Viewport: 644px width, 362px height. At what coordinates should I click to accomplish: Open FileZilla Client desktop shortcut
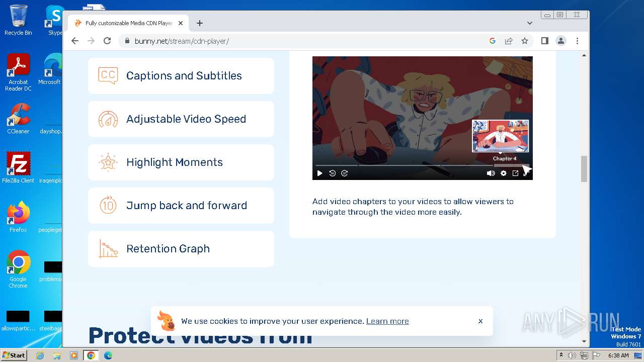18,167
